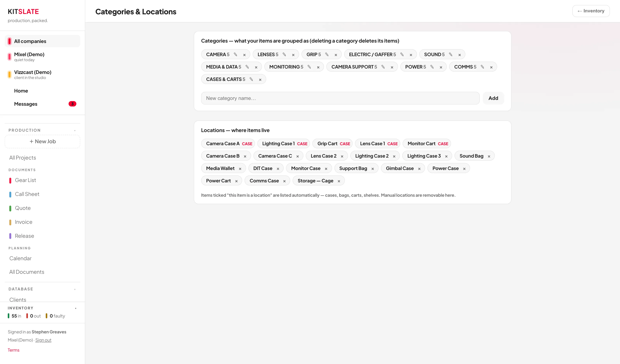620x364 pixels.
Task: Delete the LENSES category
Action: 293,55
